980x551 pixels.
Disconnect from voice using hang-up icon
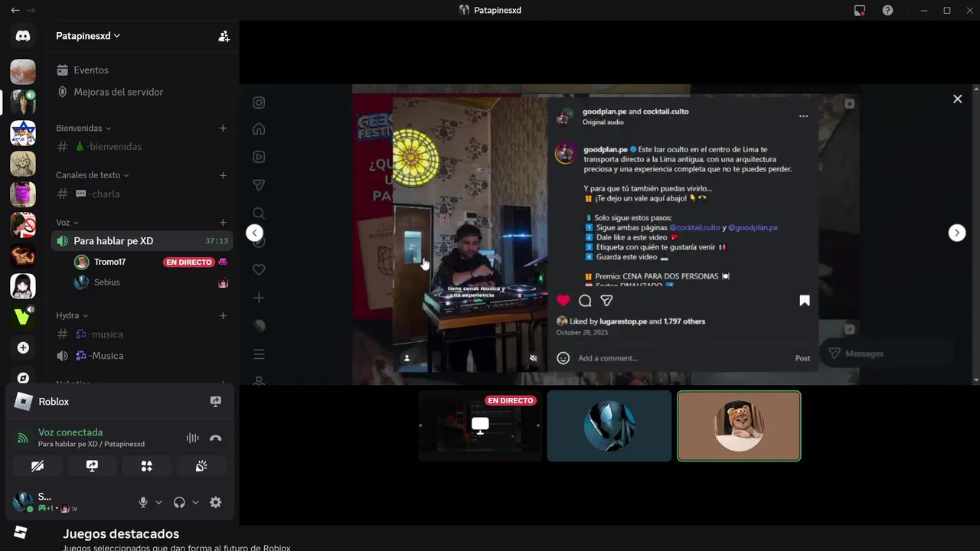click(215, 438)
